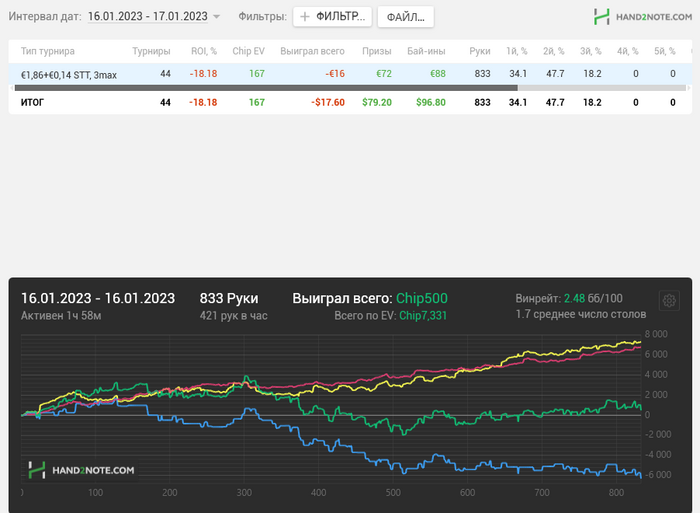Click the 421 рук в час label
The height and width of the screenshot is (513, 700).
pyautogui.click(x=233, y=316)
